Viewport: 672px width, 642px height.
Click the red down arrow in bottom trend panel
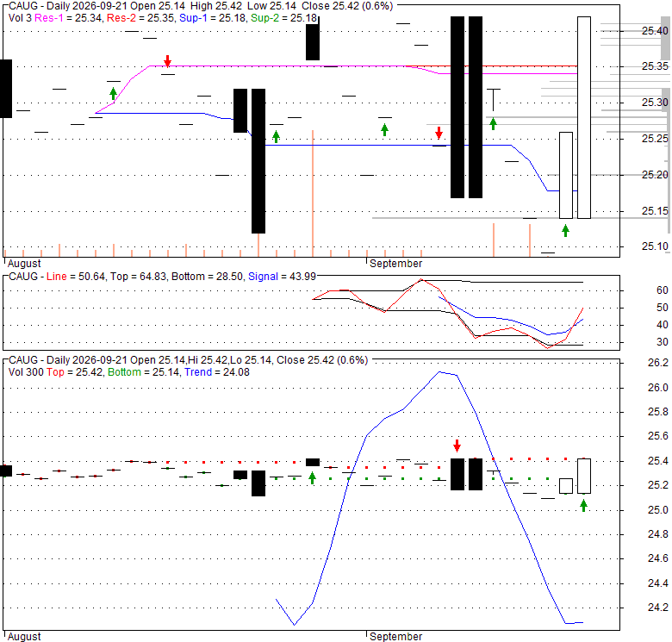[457, 446]
